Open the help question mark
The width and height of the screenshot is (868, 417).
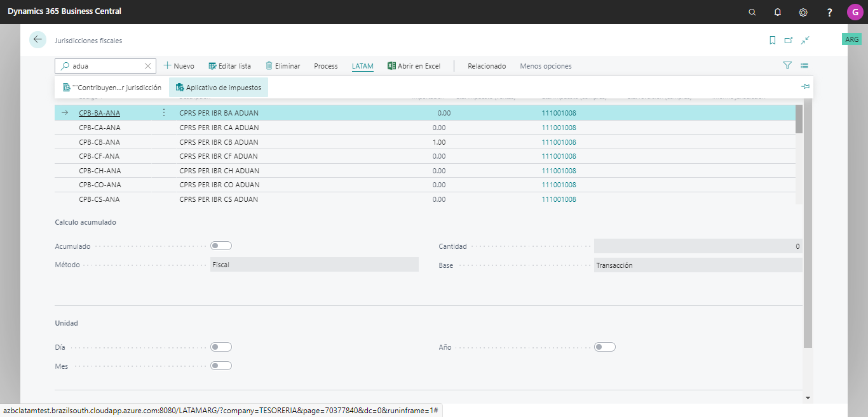pyautogui.click(x=829, y=12)
